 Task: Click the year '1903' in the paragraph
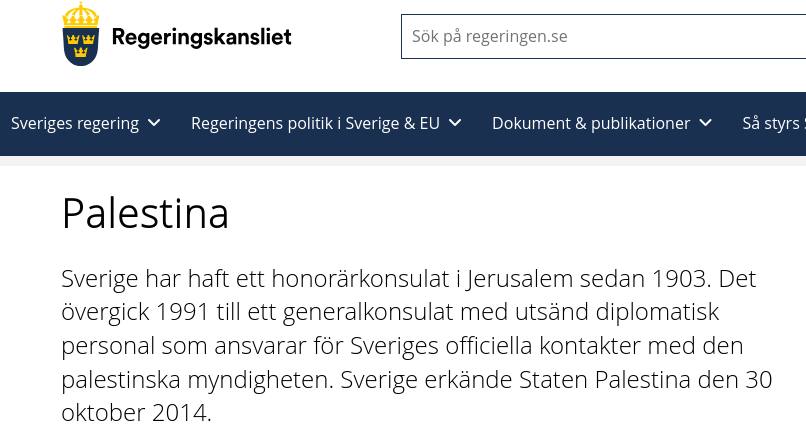(679, 278)
